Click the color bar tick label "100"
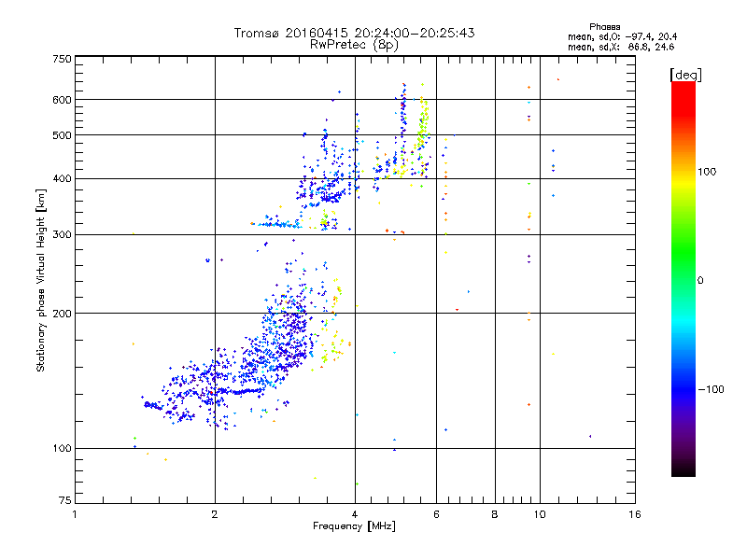Screen dimensions: 747x560 [x=707, y=172]
